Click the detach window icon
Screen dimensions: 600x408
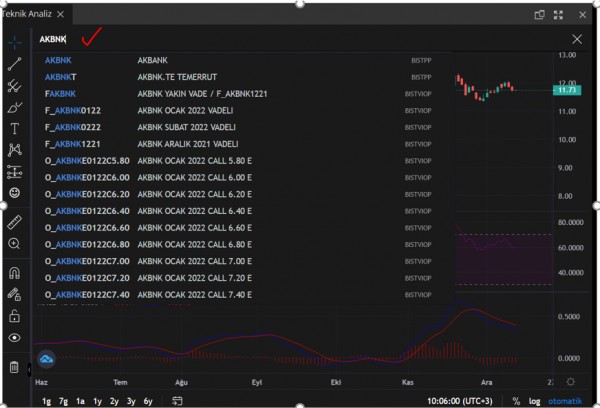540,15
